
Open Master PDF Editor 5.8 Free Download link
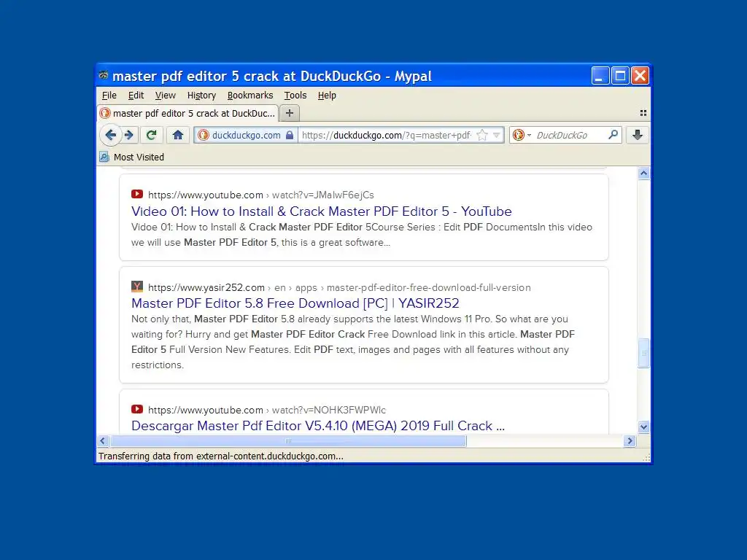pyautogui.click(x=295, y=303)
